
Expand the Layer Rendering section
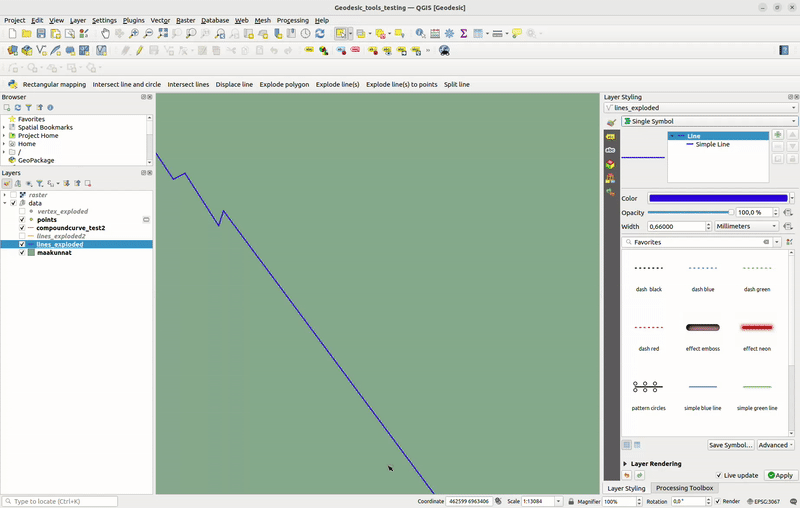pos(625,464)
